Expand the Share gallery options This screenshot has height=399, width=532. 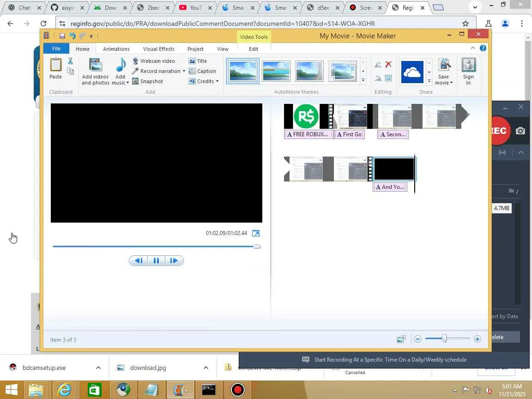point(429,81)
